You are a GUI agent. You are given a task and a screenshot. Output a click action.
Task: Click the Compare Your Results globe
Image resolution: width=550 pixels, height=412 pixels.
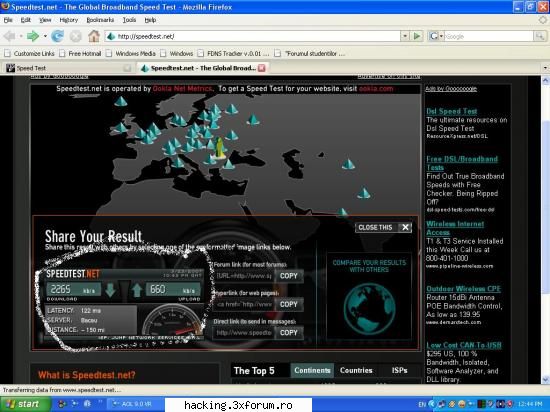click(x=369, y=308)
